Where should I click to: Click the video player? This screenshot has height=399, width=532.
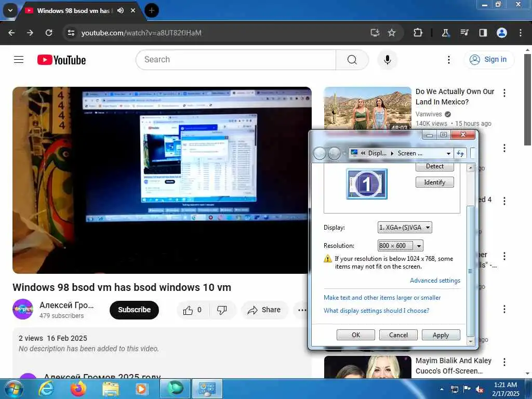[162, 180]
